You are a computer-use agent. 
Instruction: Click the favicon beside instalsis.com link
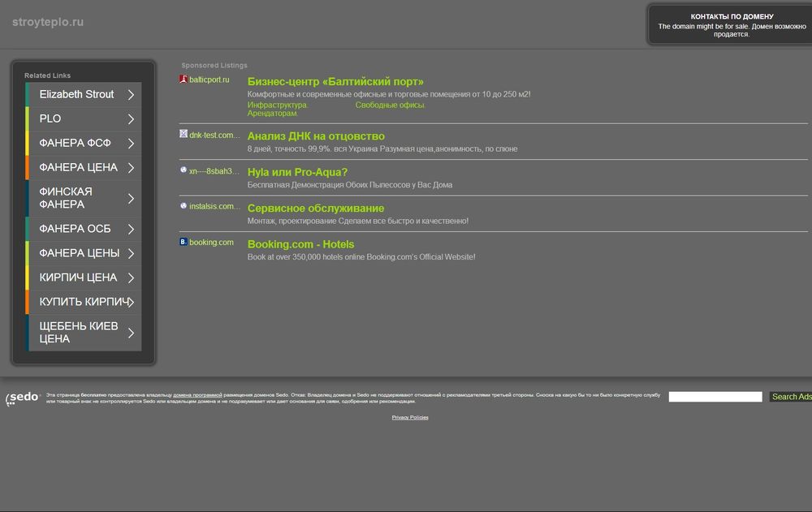coord(184,206)
